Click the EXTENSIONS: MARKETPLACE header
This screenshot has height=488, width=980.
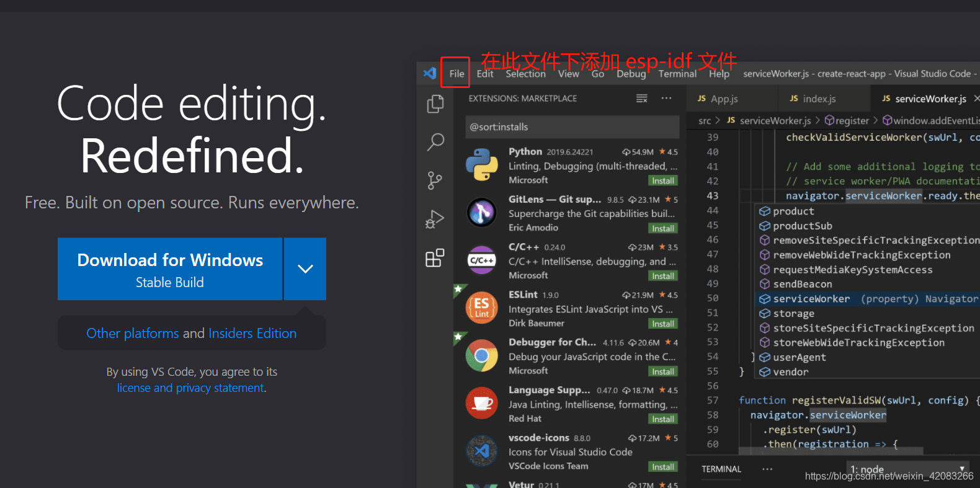523,99
